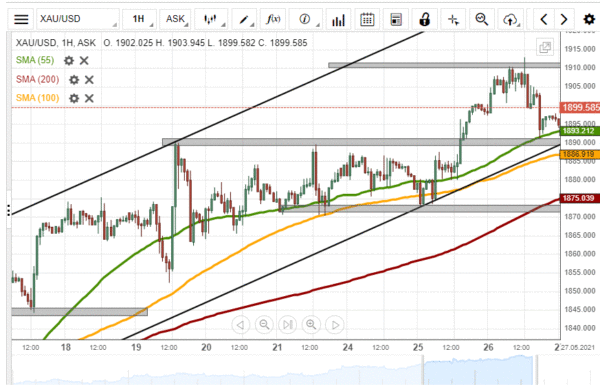Shift chart forward with right arrow

564,19
